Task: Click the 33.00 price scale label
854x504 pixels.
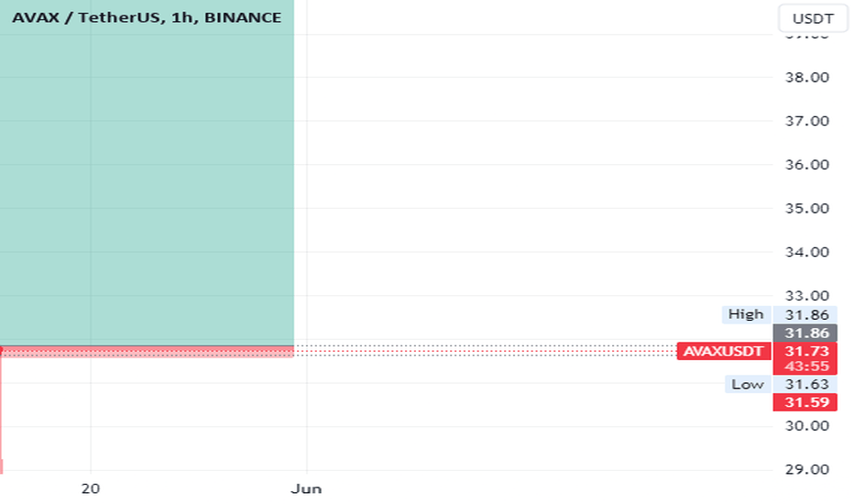Action: click(x=806, y=296)
